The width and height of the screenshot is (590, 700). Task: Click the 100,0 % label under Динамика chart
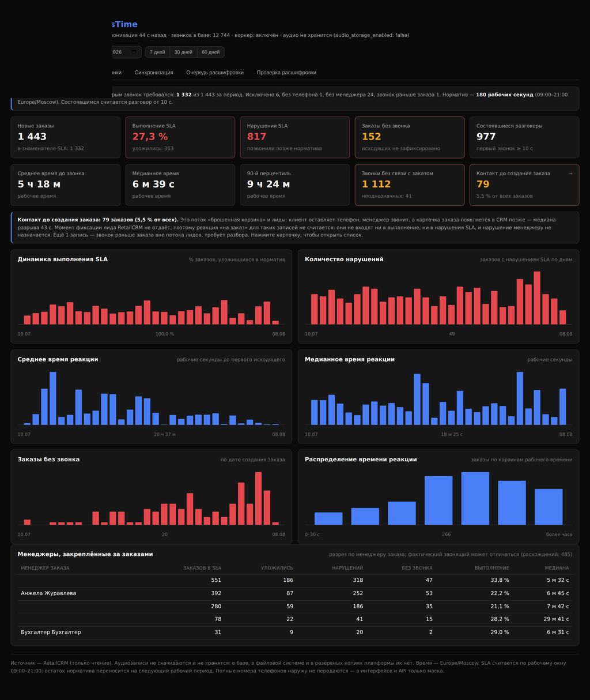[x=165, y=334]
